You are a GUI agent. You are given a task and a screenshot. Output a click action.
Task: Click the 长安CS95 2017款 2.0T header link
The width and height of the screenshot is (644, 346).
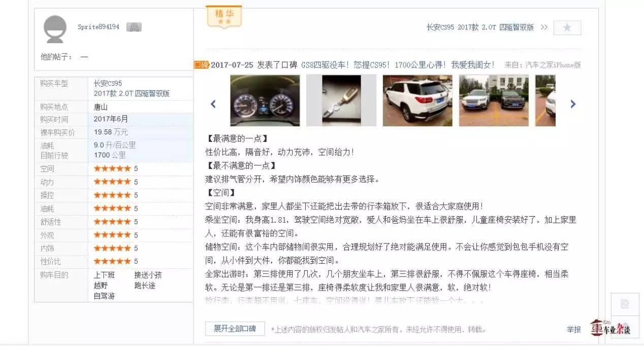click(480, 27)
